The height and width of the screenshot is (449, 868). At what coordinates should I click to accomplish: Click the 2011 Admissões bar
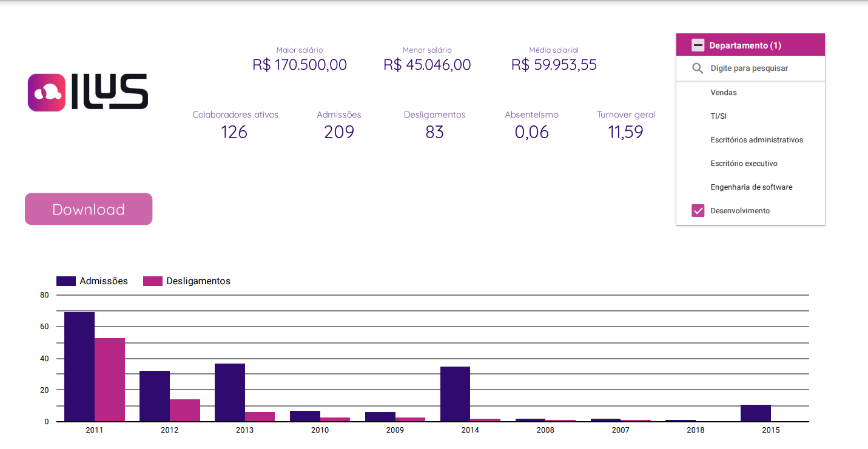(79, 367)
